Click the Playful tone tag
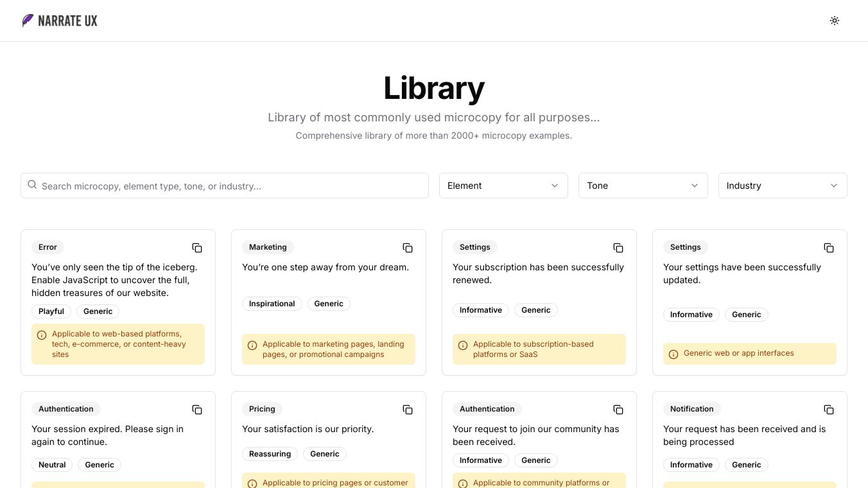This screenshot has width=868, height=488. pos(51,311)
